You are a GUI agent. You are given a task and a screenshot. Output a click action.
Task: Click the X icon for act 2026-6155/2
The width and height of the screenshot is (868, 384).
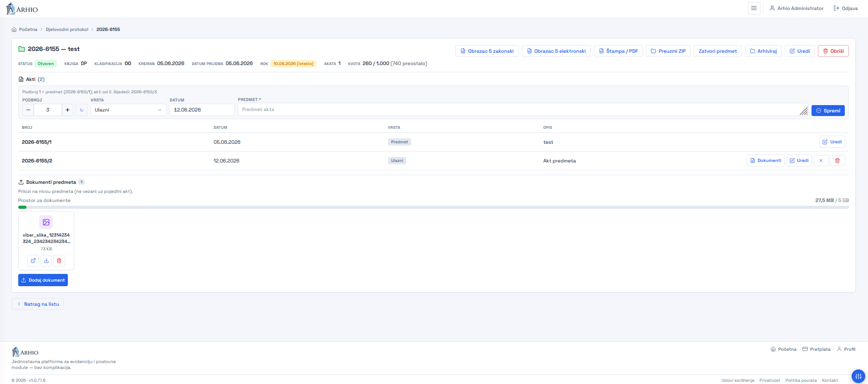click(821, 161)
